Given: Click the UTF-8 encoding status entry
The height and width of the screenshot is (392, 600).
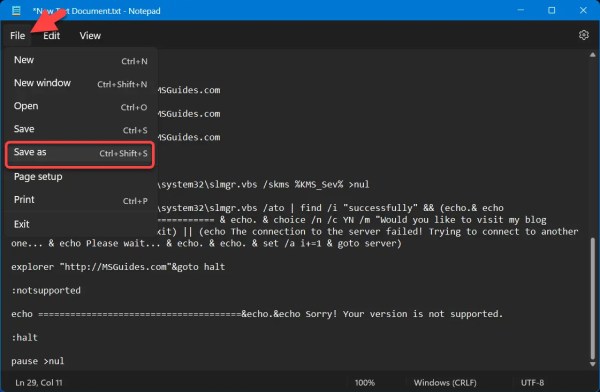Looking at the screenshot, I should tap(532, 382).
